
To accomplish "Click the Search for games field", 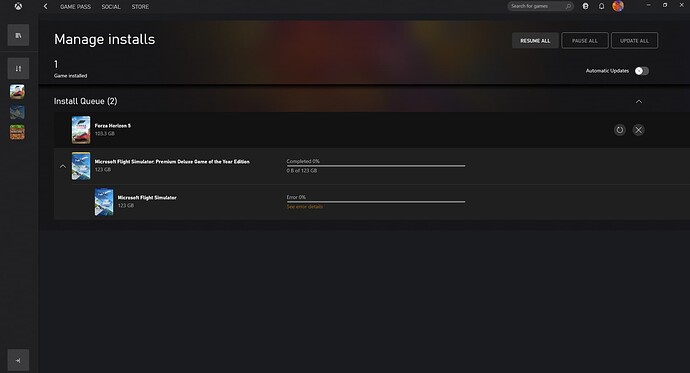I will [540, 6].
